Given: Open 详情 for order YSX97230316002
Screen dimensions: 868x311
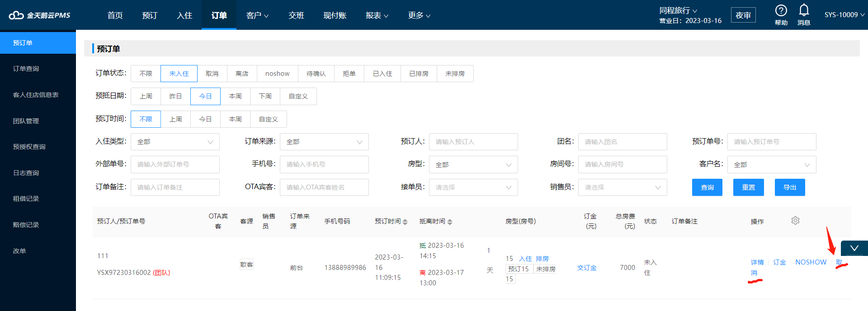Looking at the screenshot, I should pyautogui.click(x=757, y=262).
